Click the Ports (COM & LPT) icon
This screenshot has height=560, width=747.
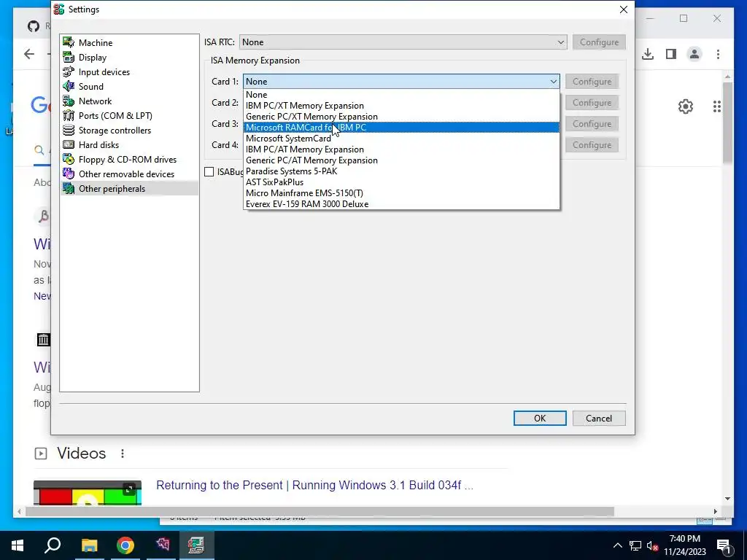click(x=69, y=116)
